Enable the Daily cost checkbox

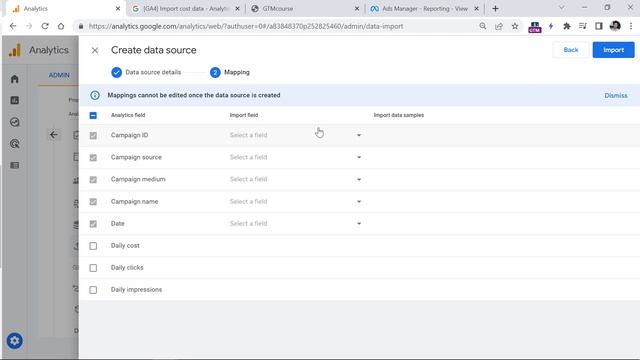tap(93, 246)
